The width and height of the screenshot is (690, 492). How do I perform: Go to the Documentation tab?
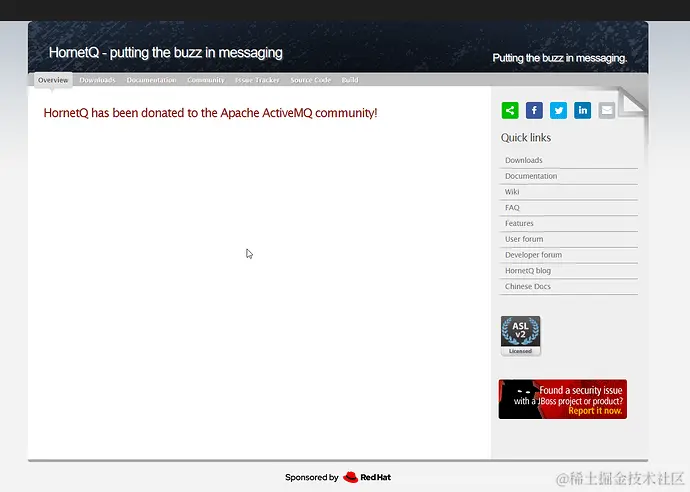(151, 80)
